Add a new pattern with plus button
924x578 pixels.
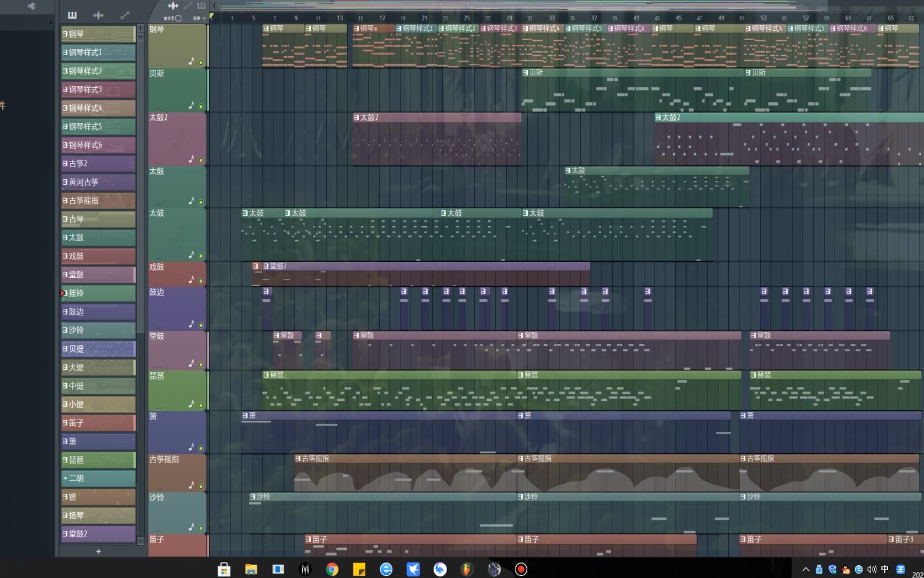click(98, 551)
